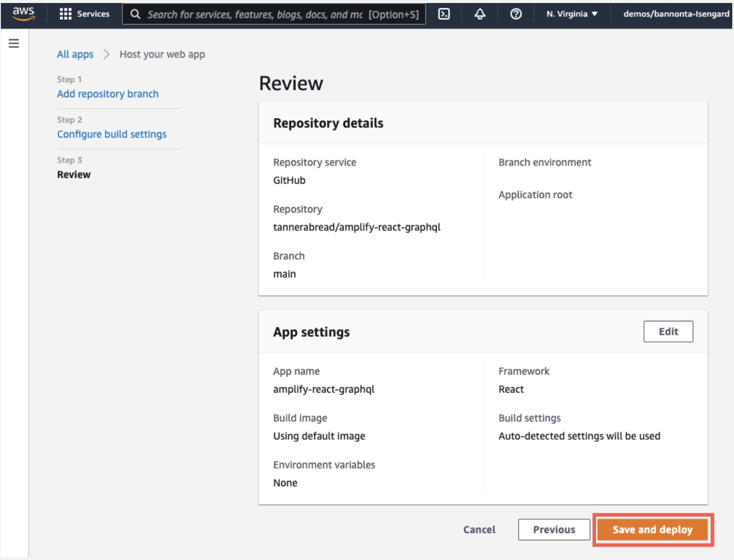
Task: Return to Add repository branch step
Action: pyautogui.click(x=108, y=94)
